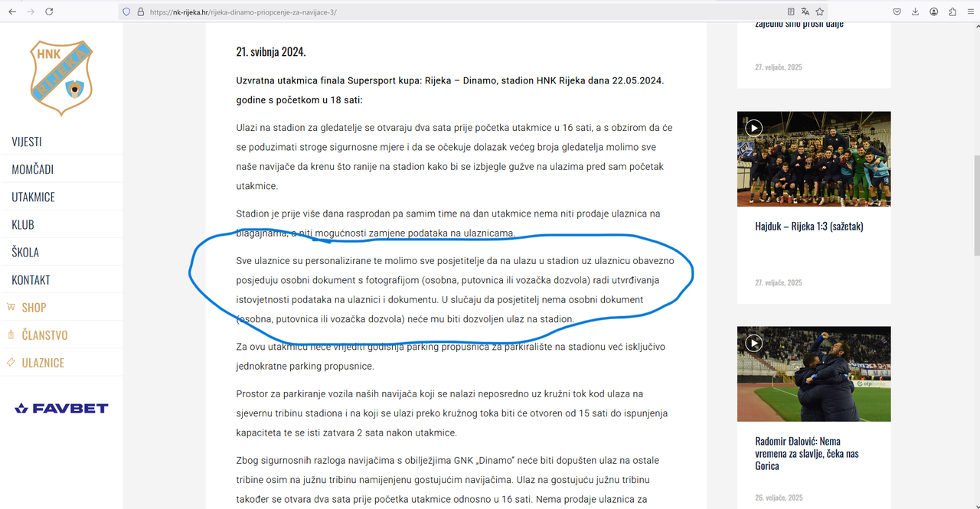Open the tracking protection shield
Viewport: 980px width, 509px height.
click(126, 11)
